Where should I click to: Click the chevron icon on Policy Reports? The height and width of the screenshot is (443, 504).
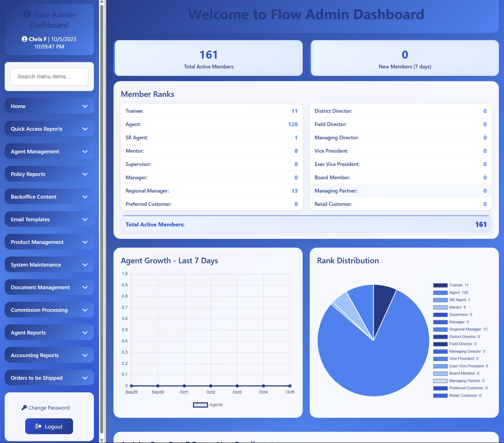(85, 174)
